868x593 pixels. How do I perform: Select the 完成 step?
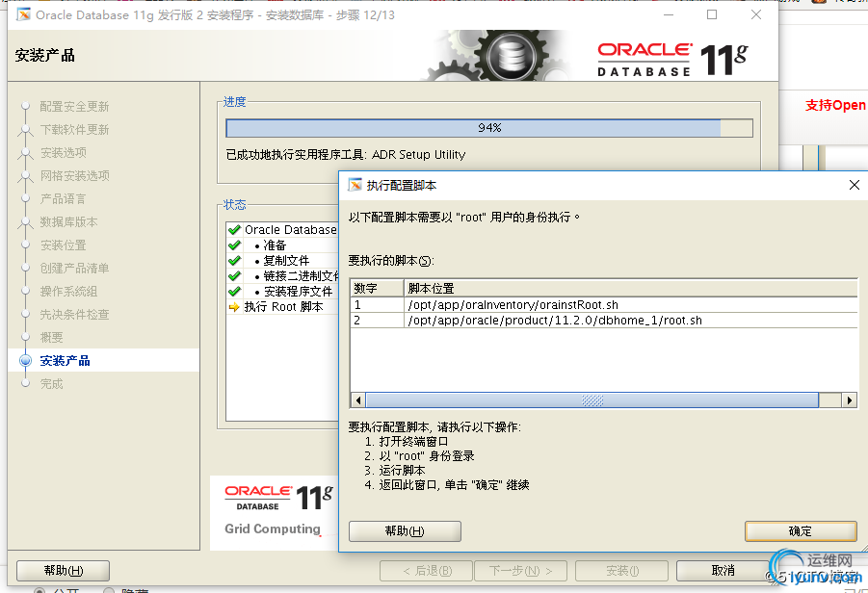(x=51, y=384)
